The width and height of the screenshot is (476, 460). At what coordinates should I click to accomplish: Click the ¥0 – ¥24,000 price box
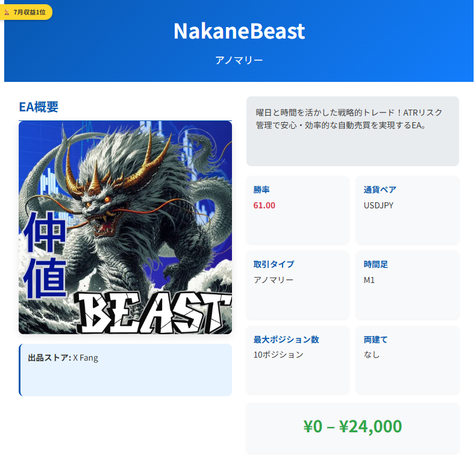pyautogui.click(x=352, y=428)
